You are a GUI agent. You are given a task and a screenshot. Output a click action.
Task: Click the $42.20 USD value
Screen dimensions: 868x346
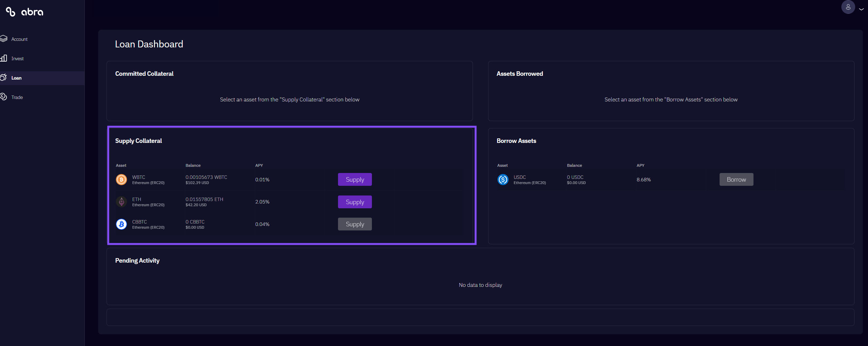[x=196, y=205]
